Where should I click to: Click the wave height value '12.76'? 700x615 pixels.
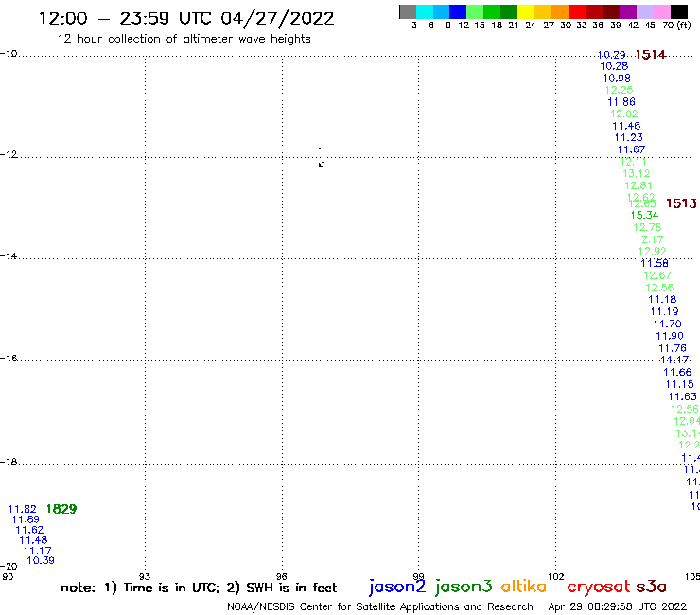(x=647, y=227)
